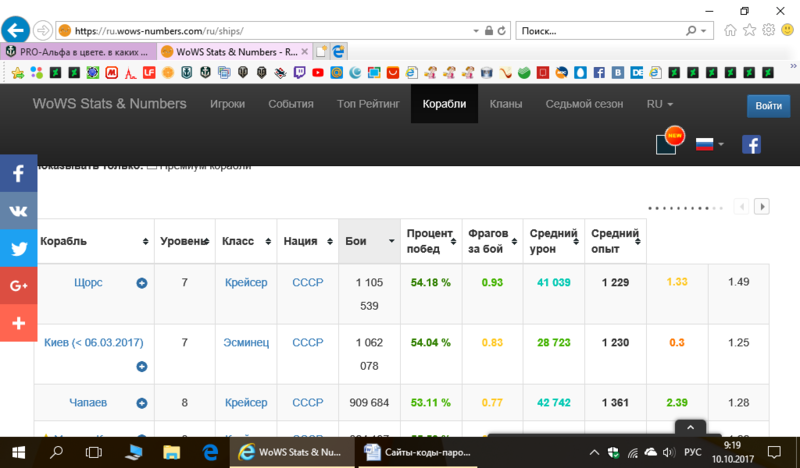Screen dimensions: 800x468
Task: Open File Explorer from taskbar
Action: (171, 452)
